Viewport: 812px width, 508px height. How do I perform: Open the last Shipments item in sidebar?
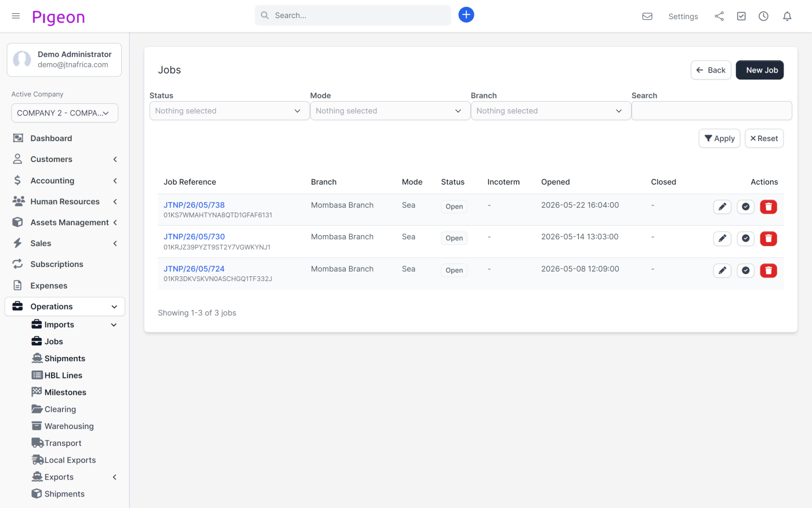pos(64,494)
